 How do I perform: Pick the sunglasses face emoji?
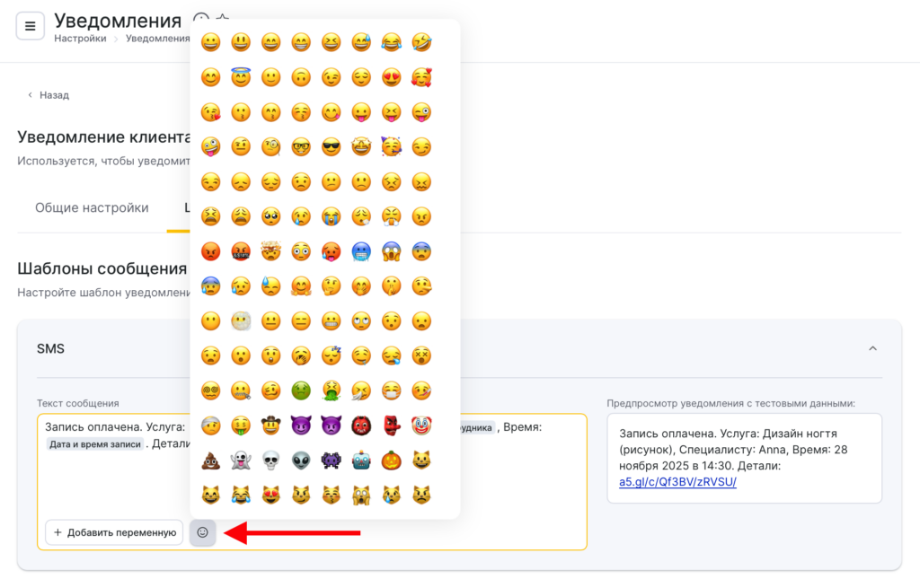[332, 146]
